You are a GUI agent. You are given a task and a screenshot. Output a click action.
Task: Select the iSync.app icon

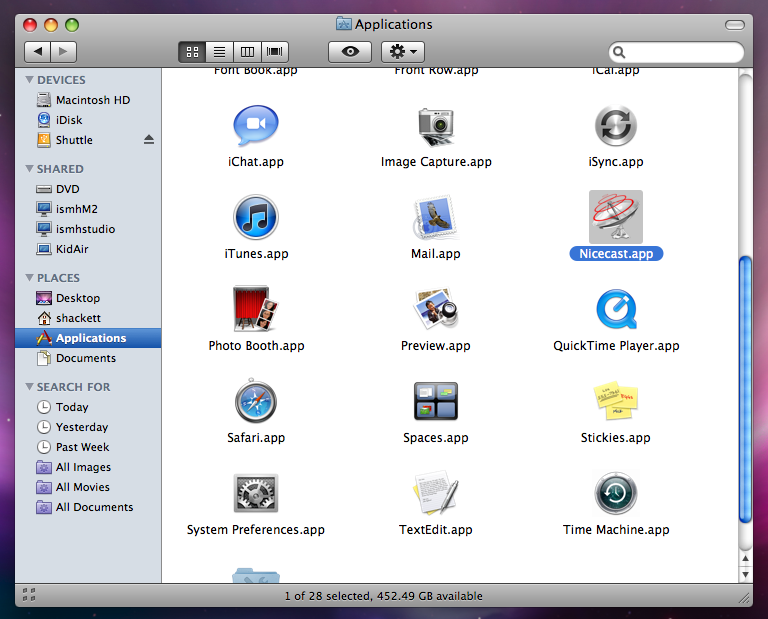pos(616,126)
